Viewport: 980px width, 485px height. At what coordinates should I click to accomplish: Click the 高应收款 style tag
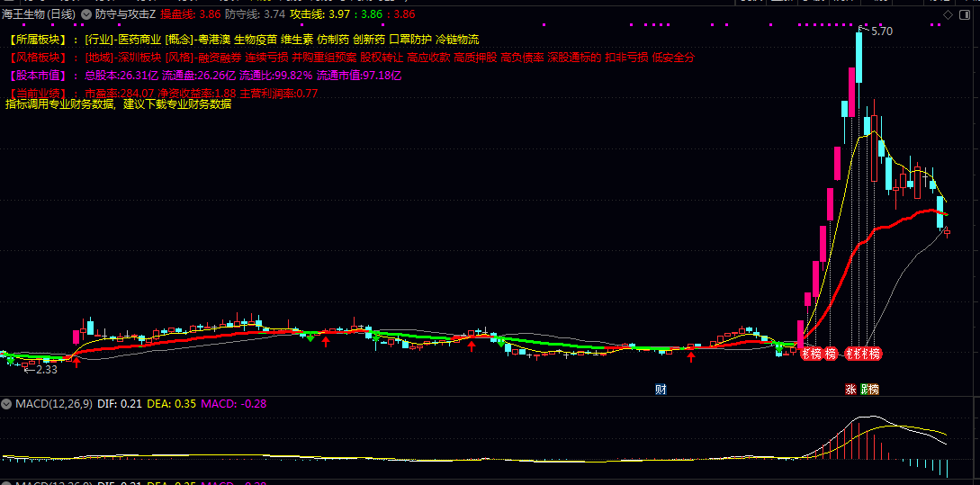click(x=428, y=58)
